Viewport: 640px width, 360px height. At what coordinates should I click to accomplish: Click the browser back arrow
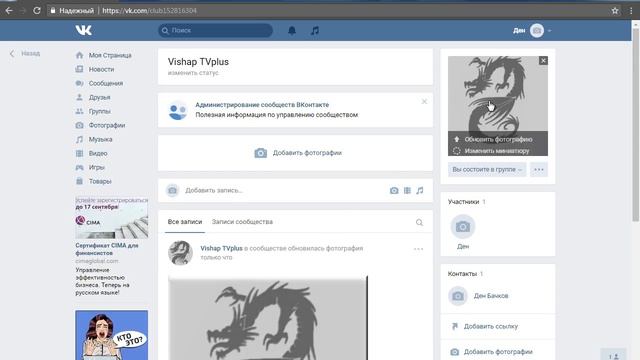(x=9, y=11)
